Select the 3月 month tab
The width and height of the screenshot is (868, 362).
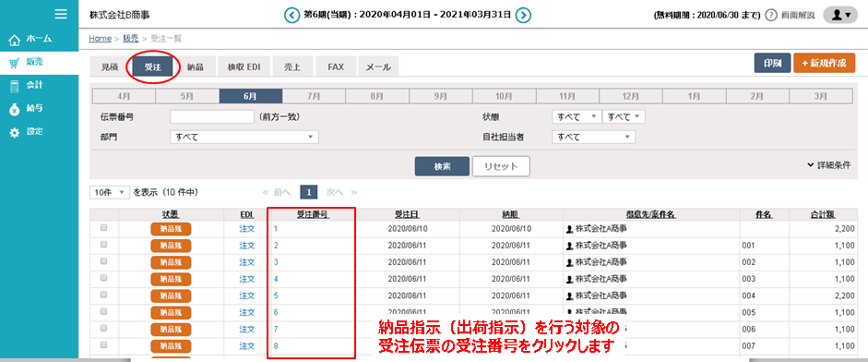[x=821, y=96]
